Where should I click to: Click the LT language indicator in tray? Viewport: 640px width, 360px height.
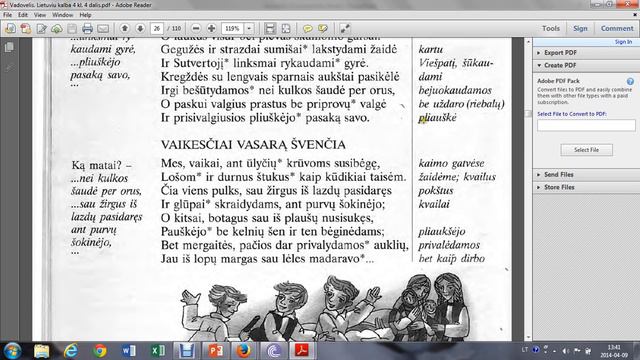pos(525,350)
